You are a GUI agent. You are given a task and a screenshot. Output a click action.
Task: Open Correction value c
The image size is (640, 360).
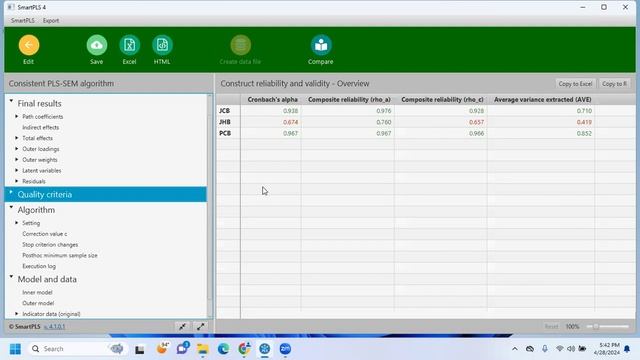44,234
